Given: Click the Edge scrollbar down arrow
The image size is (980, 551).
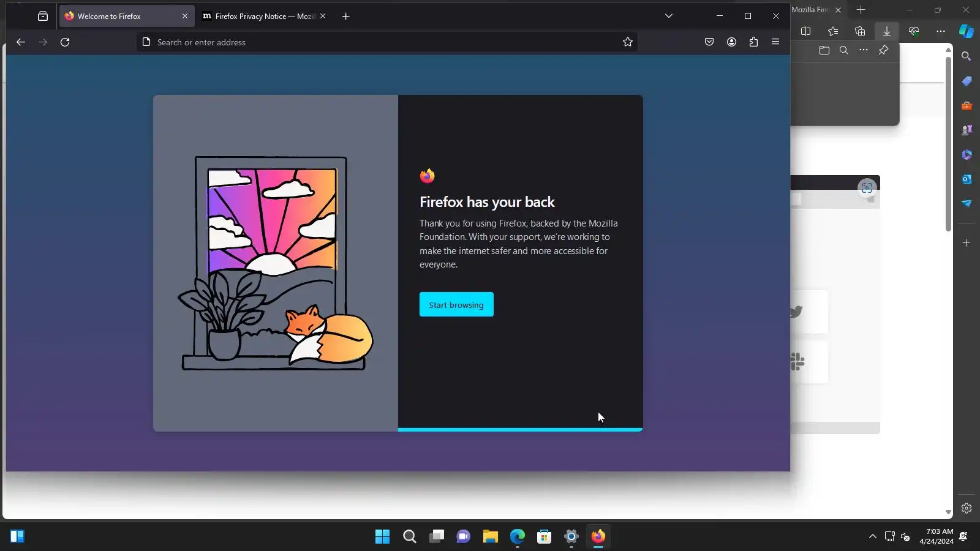Looking at the screenshot, I should (x=948, y=512).
